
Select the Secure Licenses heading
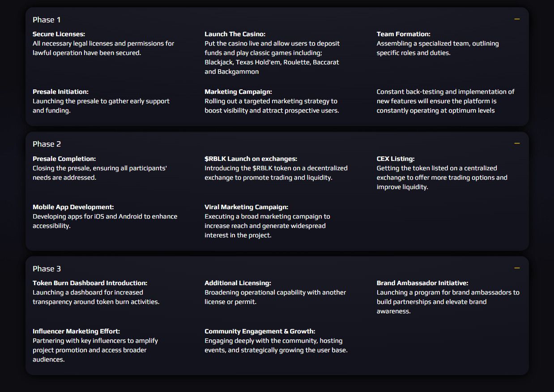tap(59, 34)
